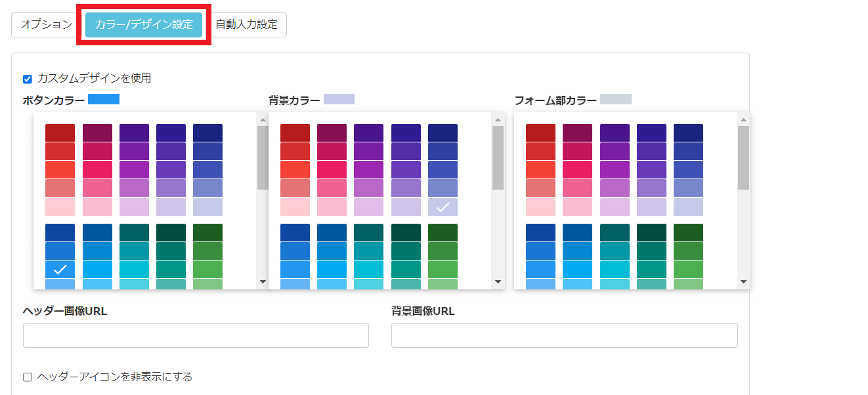Viewport: 868px width, 395px height.
Task: Select teal green swatch in ボタンカラー palette
Action: 171,269
